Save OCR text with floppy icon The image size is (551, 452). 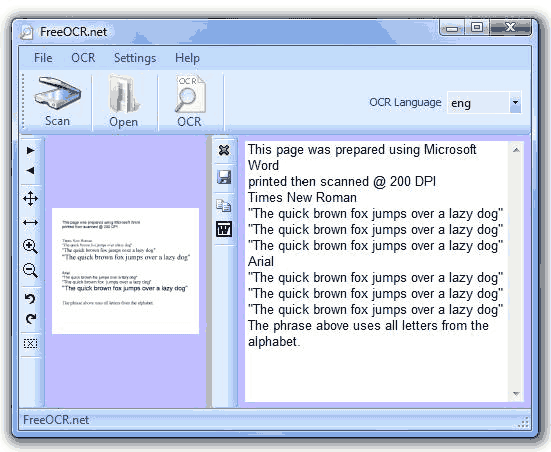click(x=224, y=177)
